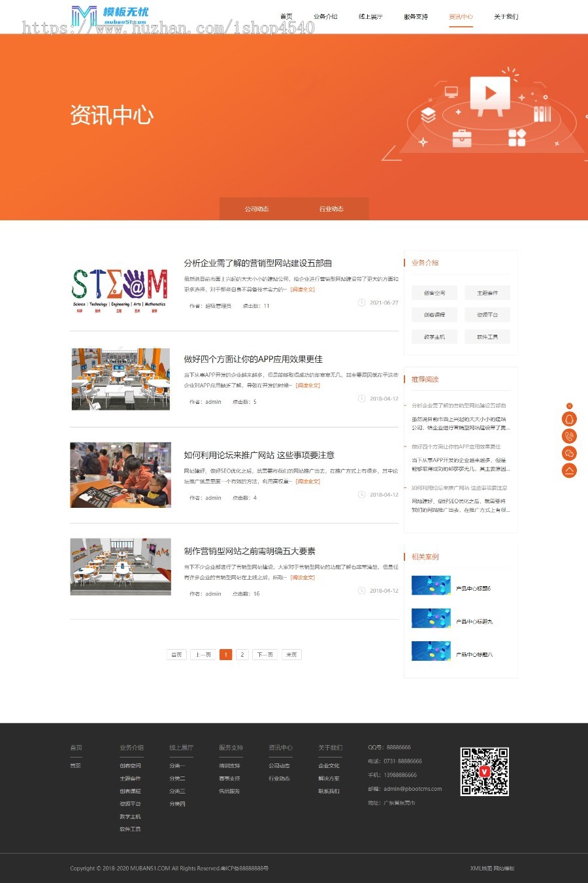Viewport: 588px width, 883px height.
Task: Click footer XML地图 link
Action: 481,869
